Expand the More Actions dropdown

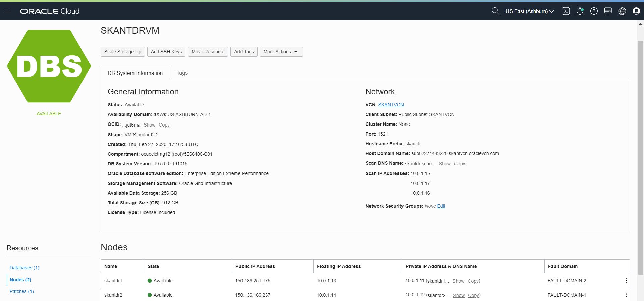(x=281, y=52)
